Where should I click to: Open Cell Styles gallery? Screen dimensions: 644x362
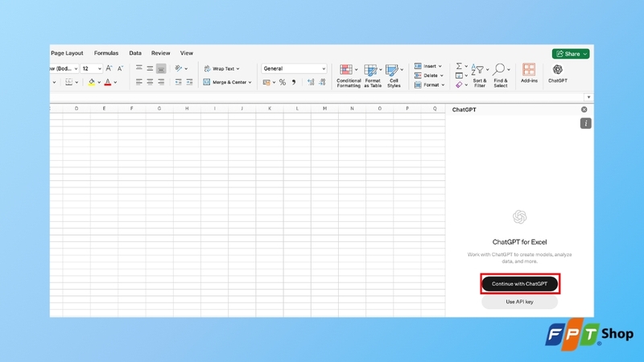(x=394, y=76)
